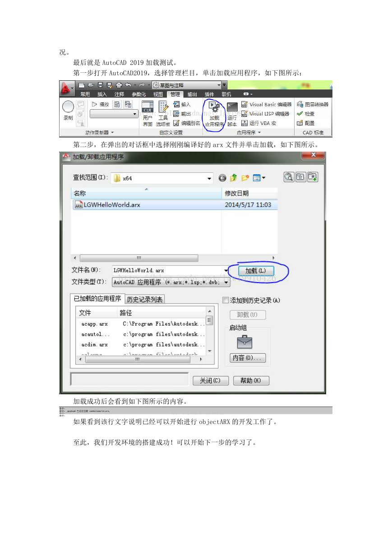The width and height of the screenshot is (392, 554).
Task: Expand the action macro name dropdown
Action: 135,114
